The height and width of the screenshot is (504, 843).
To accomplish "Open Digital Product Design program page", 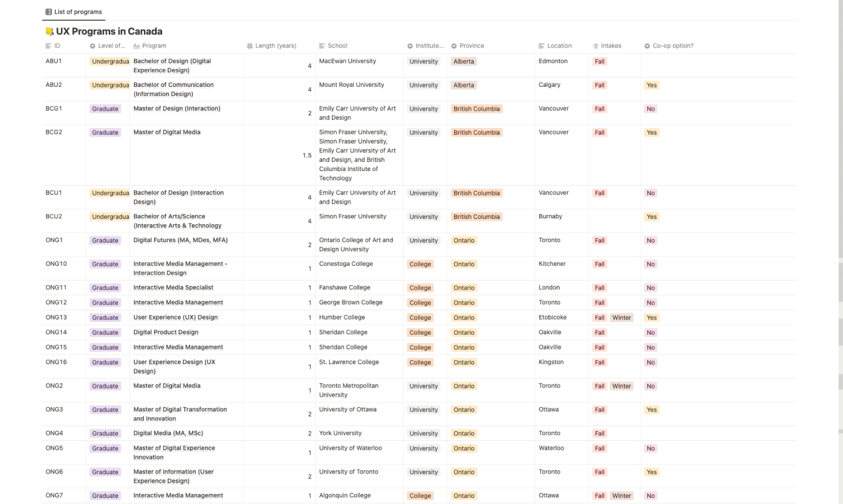I will point(165,332).
